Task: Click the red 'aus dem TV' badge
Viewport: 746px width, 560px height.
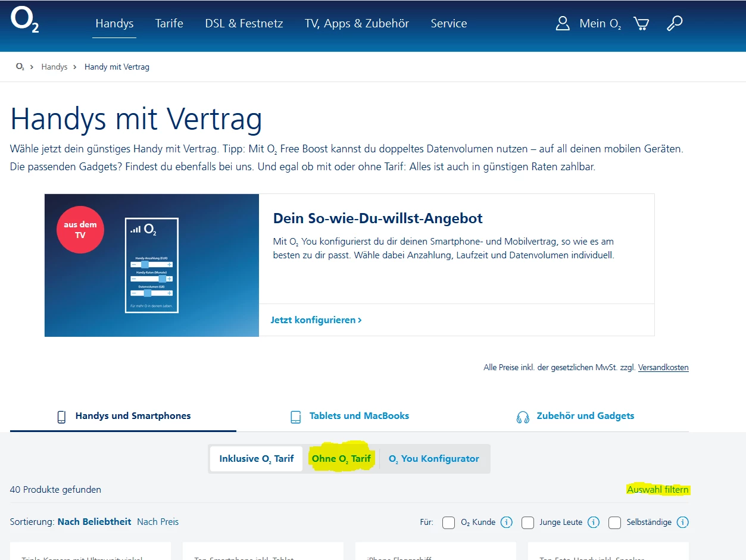Action: [80, 230]
